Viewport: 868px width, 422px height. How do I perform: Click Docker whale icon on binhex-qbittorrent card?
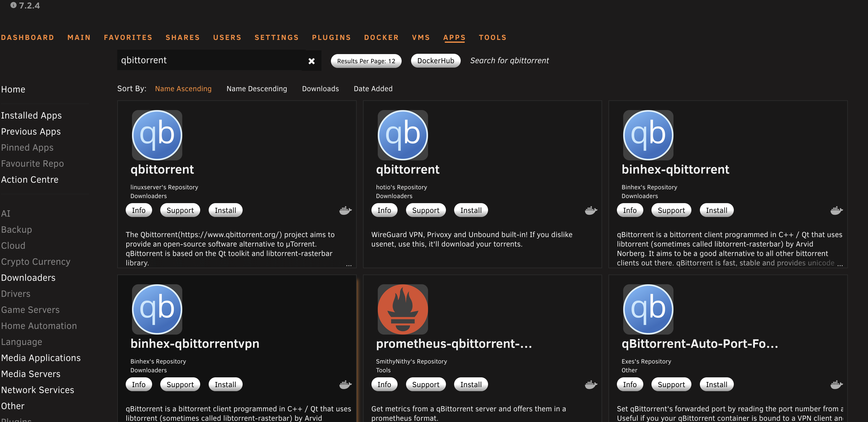tap(837, 210)
